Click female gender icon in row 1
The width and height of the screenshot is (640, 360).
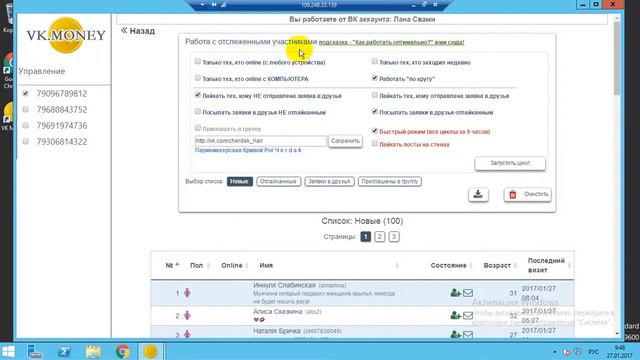point(187,292)
